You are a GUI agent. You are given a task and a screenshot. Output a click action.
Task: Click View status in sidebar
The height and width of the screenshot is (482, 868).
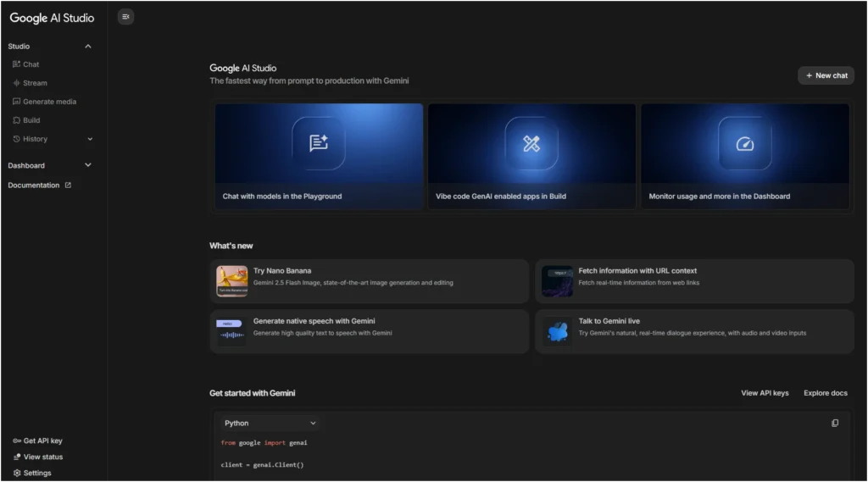[x=38, y=457]
